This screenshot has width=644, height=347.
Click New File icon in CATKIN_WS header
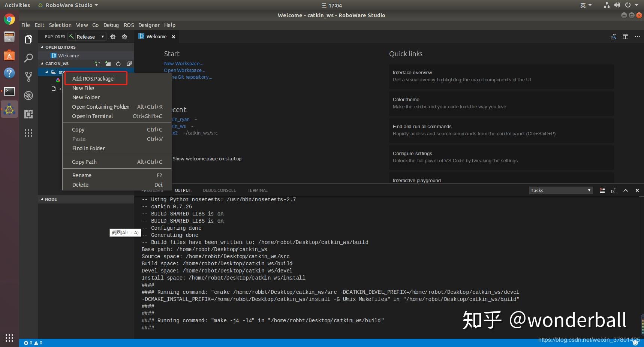pyautogui.click(x=97, y=64)
